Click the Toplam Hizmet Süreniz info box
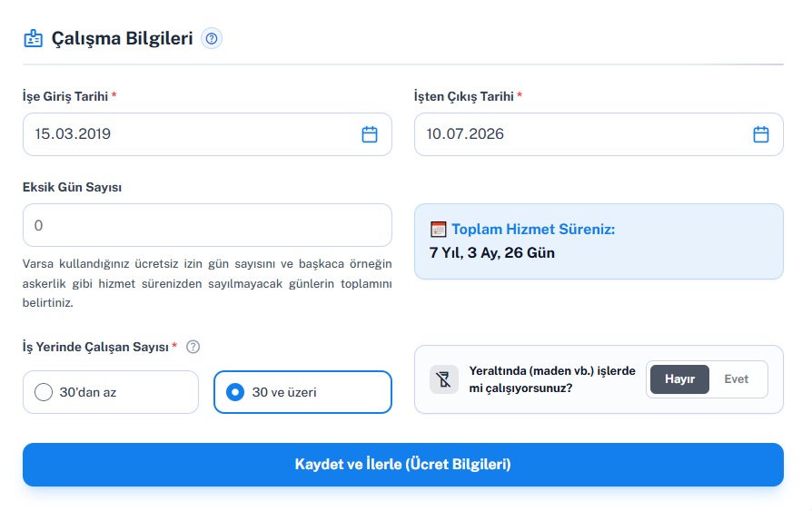Viewport: 812px width, 511px height. 599,241
